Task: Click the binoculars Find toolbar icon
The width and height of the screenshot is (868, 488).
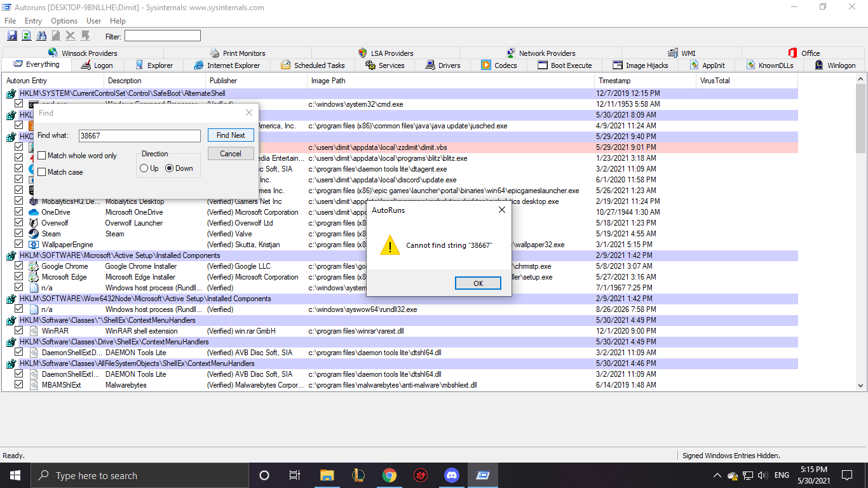Action: [41, 36]
